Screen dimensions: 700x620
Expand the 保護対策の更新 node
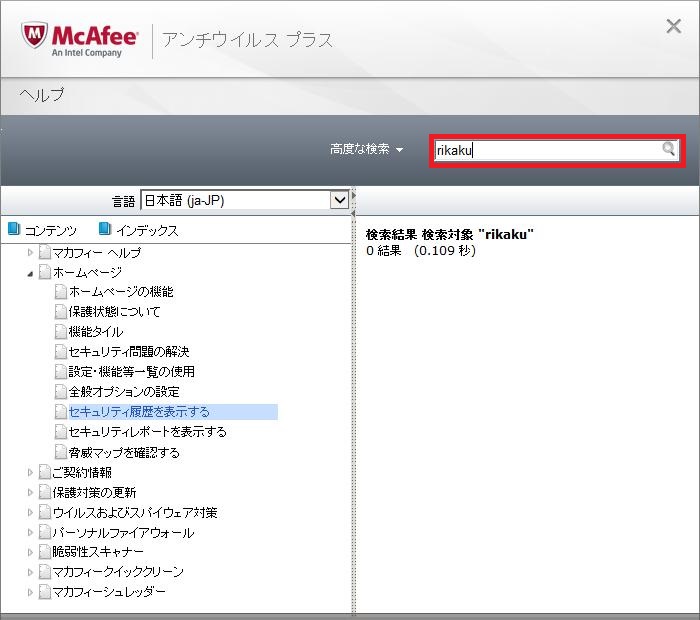point(30,492)
